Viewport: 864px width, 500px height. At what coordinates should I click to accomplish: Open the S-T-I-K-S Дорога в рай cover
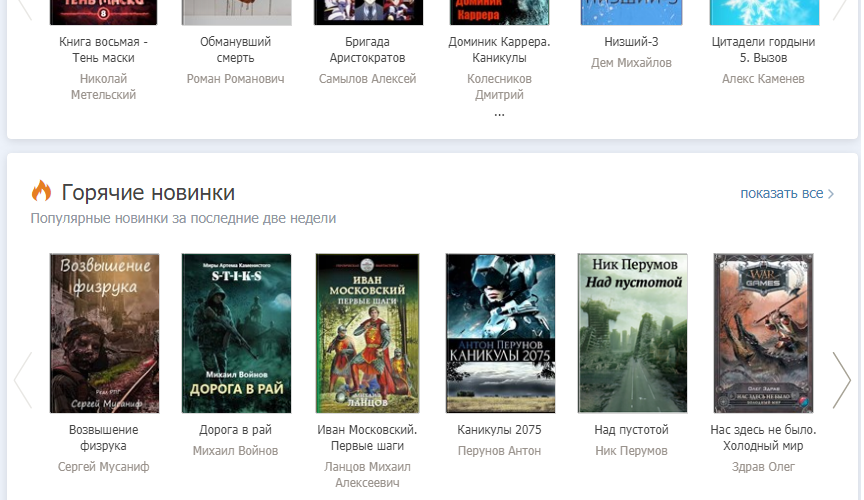click(236, 333)
